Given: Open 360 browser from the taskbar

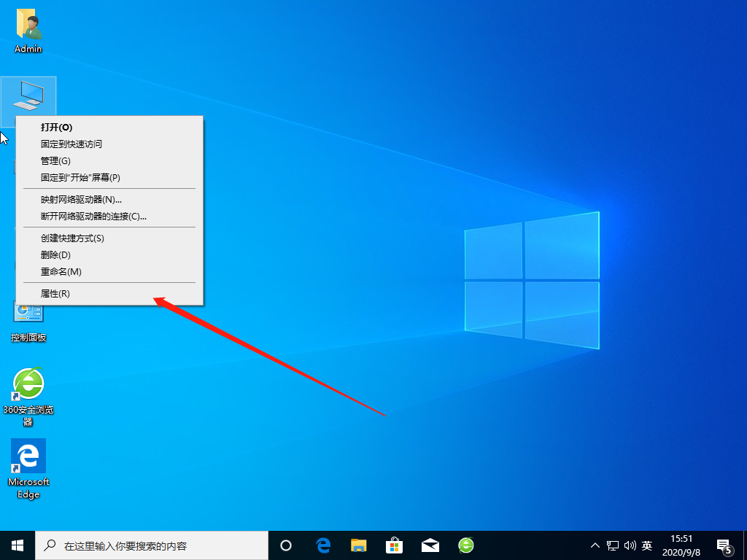Looking at the screenshot, I should click(466, 545).
